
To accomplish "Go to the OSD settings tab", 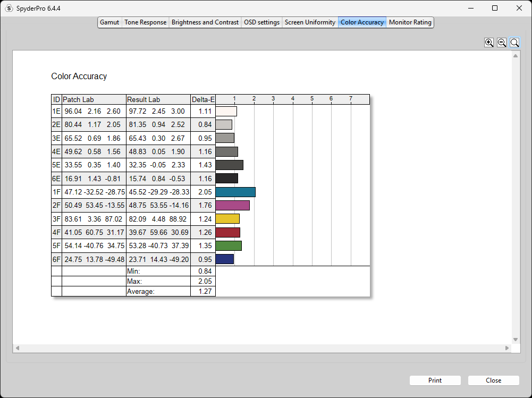I will 261,22.
